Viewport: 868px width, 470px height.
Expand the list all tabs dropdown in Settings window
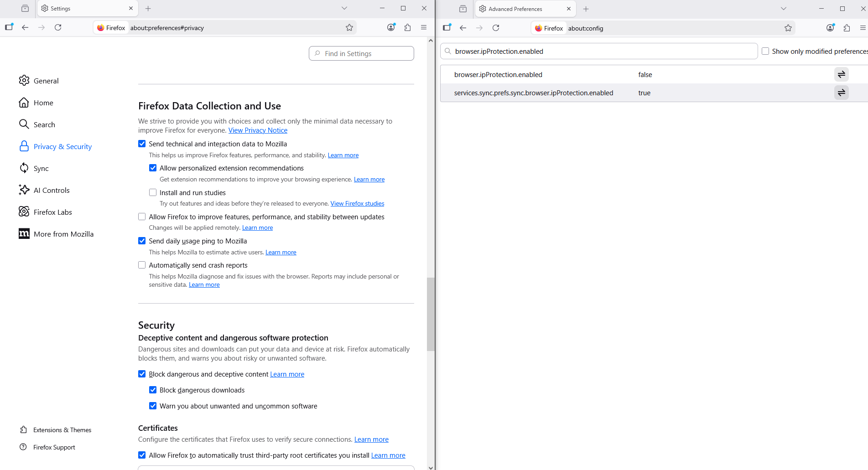344,8
